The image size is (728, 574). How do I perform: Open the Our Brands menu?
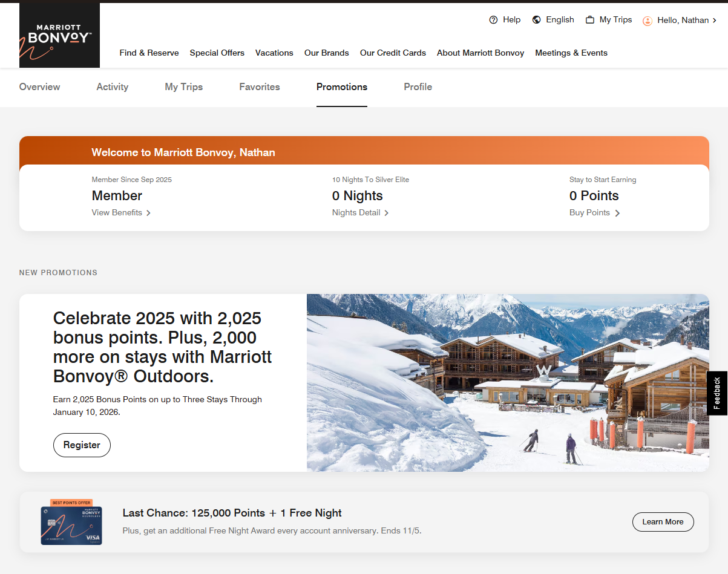(327, 53)
